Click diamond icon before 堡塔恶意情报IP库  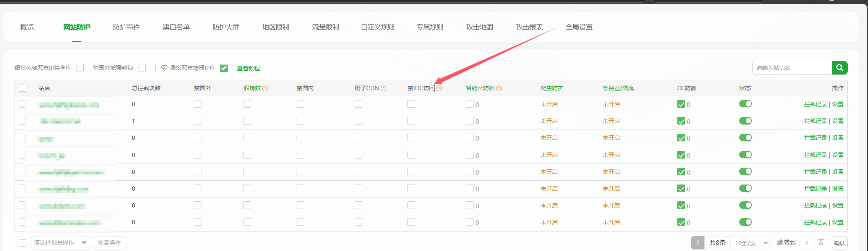point(164,68)
